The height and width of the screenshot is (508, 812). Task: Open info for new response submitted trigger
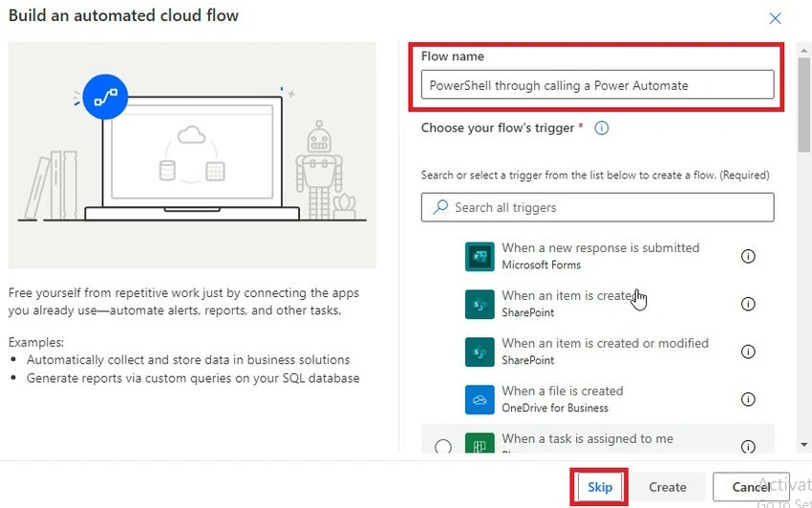748,256
